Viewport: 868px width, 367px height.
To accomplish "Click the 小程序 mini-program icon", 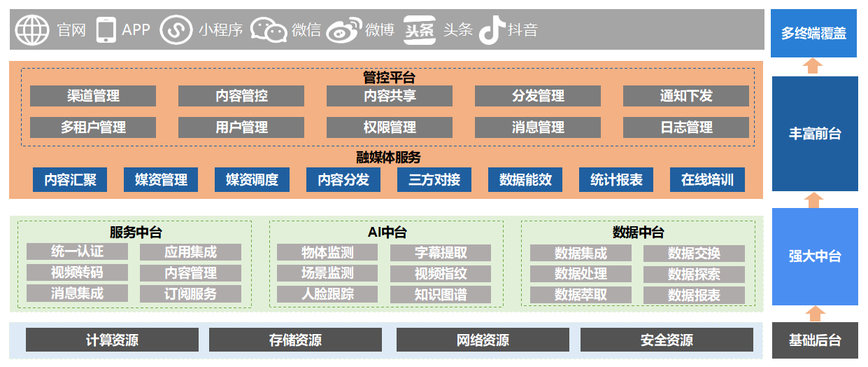I will pyautogui.click(x=176, y=30).
